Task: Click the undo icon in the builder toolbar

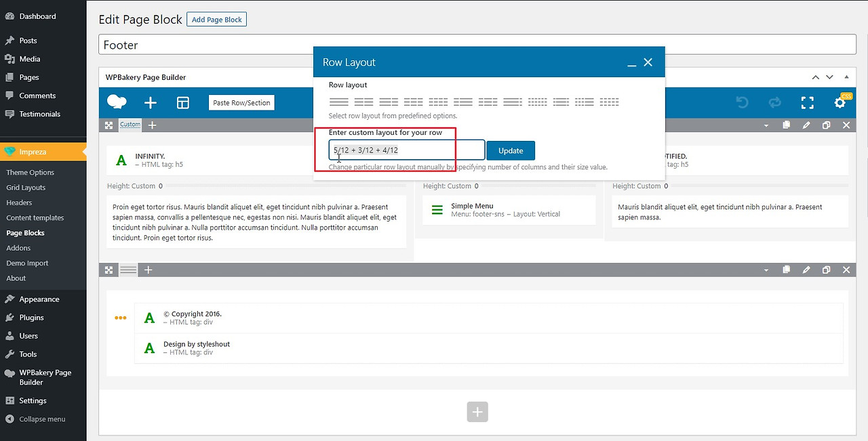Action: pos(742,103)
